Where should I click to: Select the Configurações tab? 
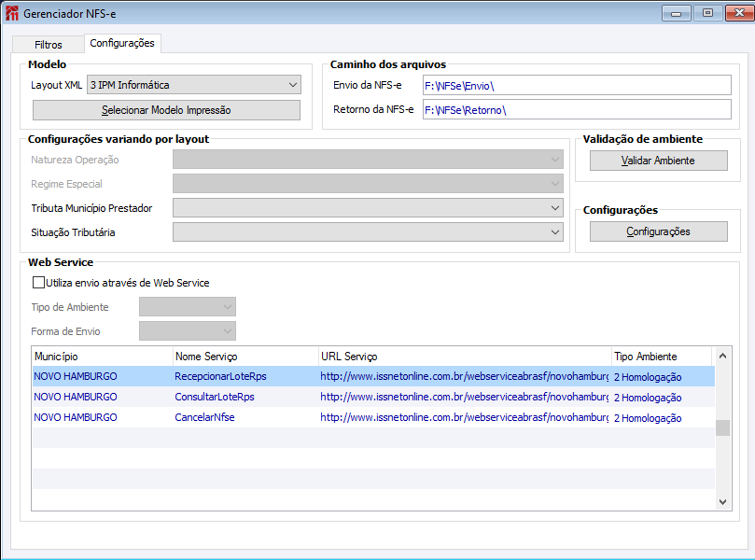(122, 44)
